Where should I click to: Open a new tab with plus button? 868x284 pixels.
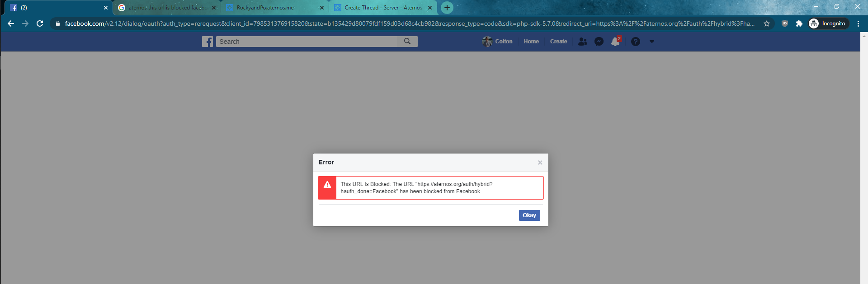(447, 8)
